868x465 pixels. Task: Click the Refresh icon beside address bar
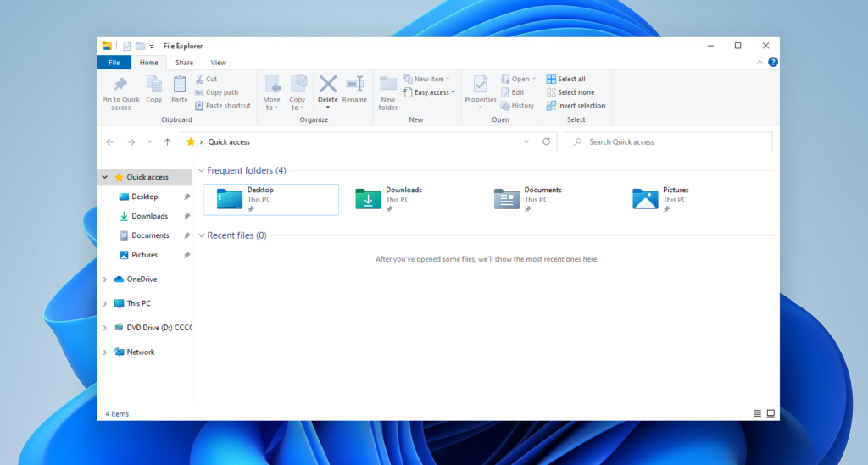pos(547,142)
